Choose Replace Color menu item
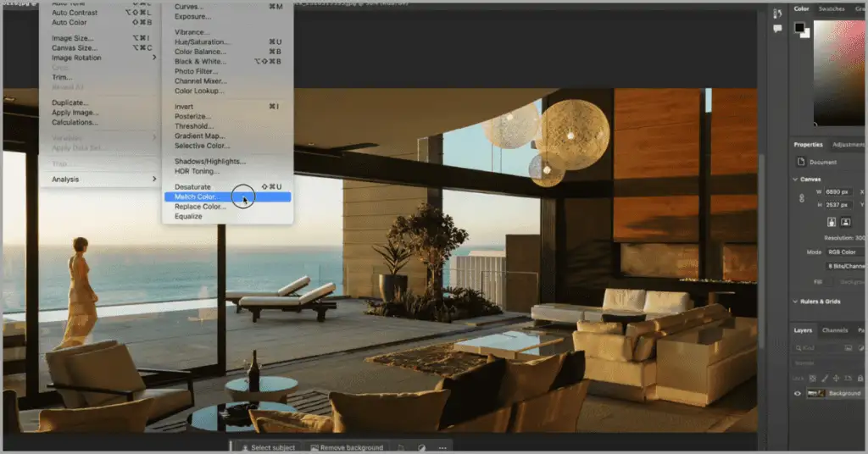868x454 pixels. click(x=227, y=207)
